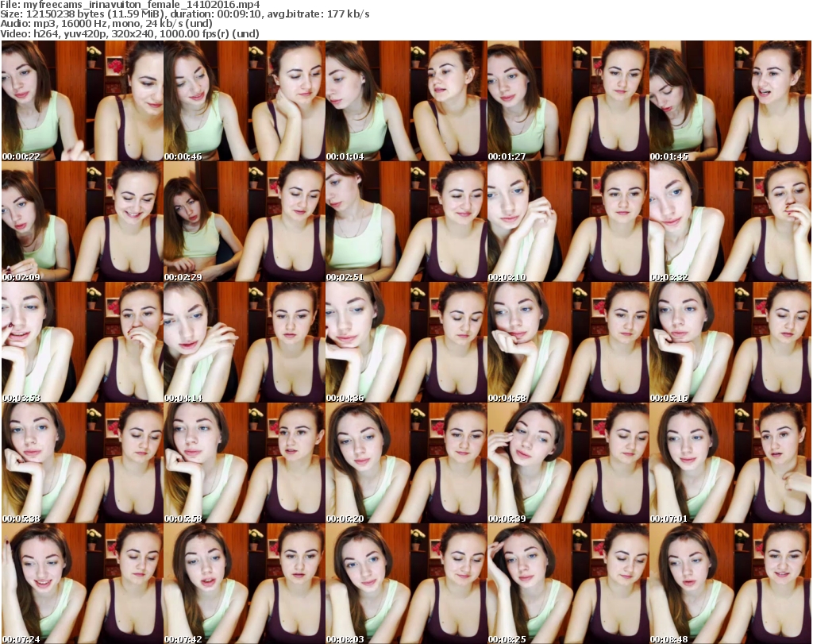Pick the frame marked 00:08:03
Screen dimensions: 813x644
(x=406, y=584)
